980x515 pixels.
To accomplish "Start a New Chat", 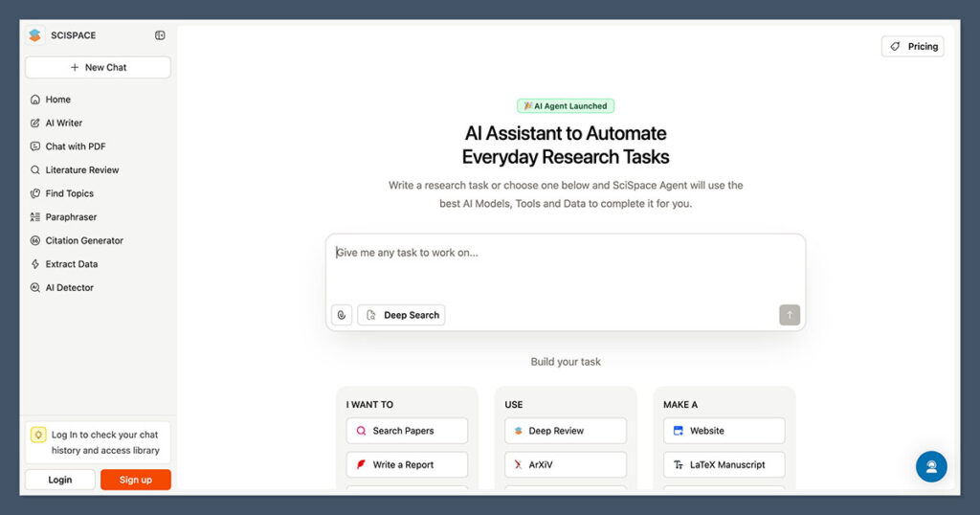I will 99,68.
